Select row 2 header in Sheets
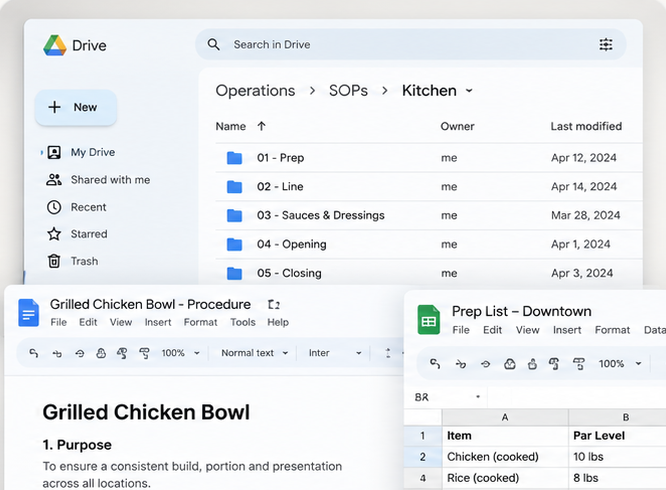Screen dimensions: 666x490 [423, 457]
